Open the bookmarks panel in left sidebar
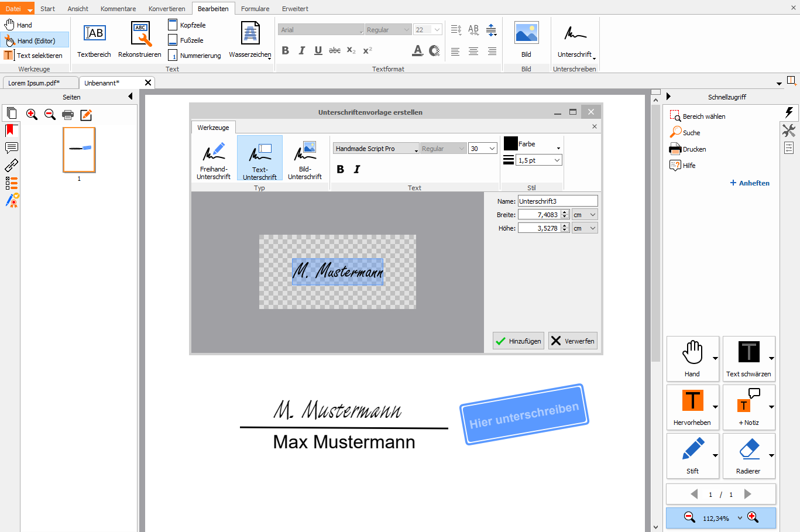The width and height of the screenshot is (800, 532). click(11, 130)
